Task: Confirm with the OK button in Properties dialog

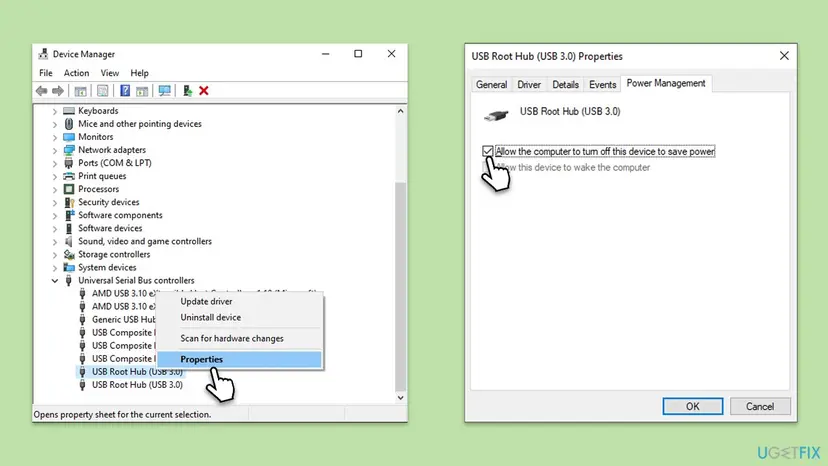Action: coord(692,406)
